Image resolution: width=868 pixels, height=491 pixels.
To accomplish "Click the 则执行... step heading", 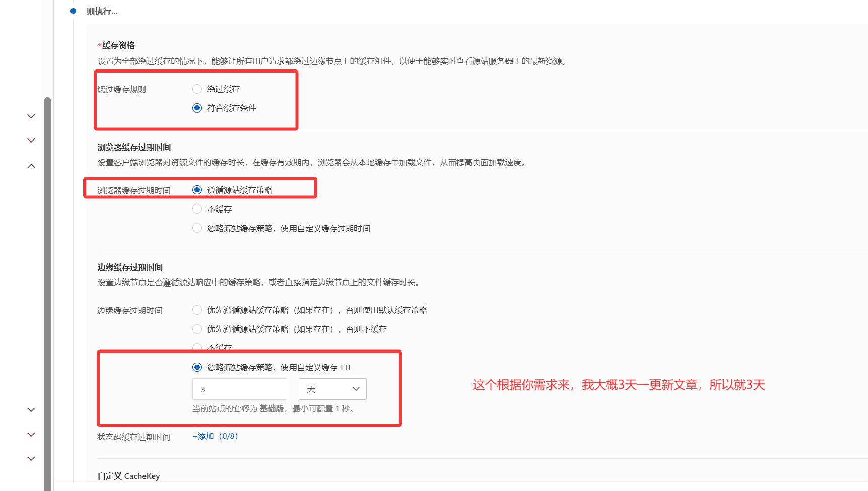I will click(102, 12).
